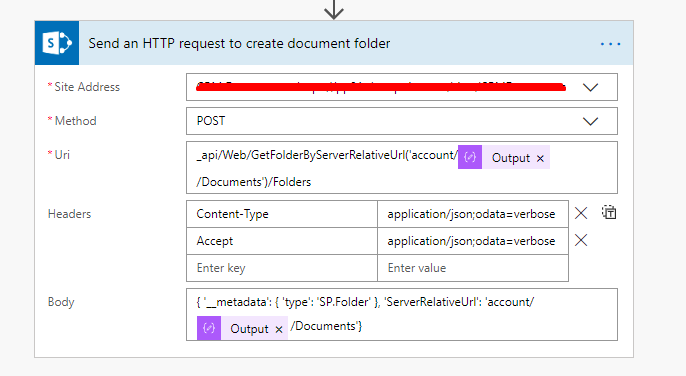This screenshot has width=686, height=376.
Task: Open the Method dropdown arrow
Action: click(590, 121)
